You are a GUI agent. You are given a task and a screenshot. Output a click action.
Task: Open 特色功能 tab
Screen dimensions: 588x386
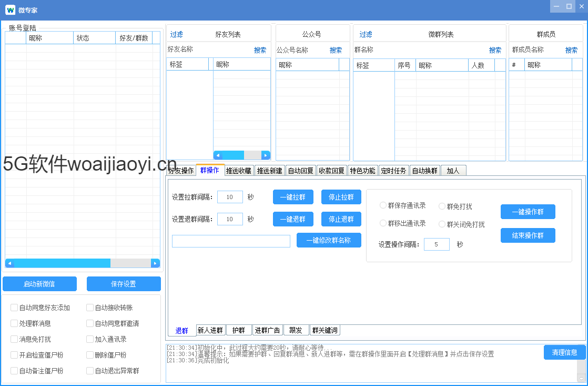(x=362, y=171)
